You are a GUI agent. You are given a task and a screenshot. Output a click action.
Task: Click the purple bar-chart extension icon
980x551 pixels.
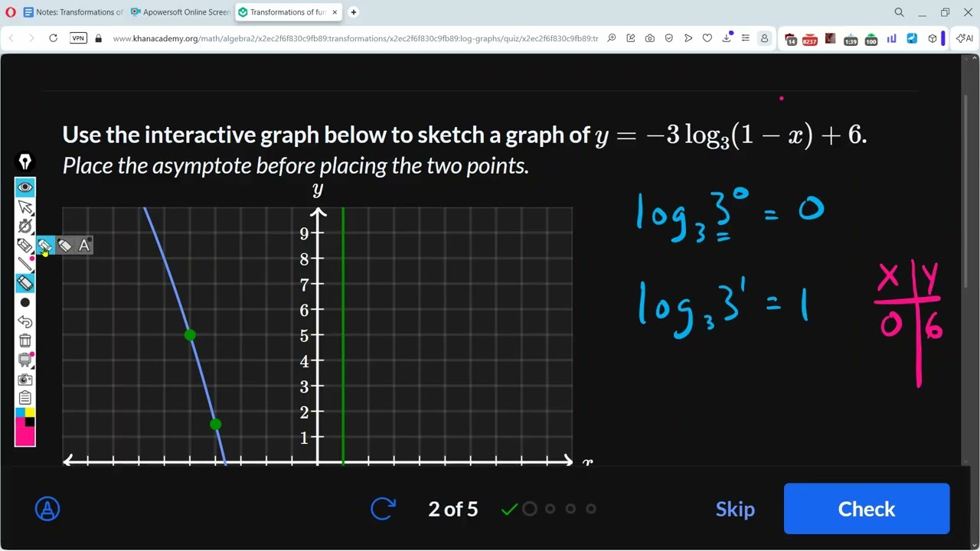(x=891, y=38)
